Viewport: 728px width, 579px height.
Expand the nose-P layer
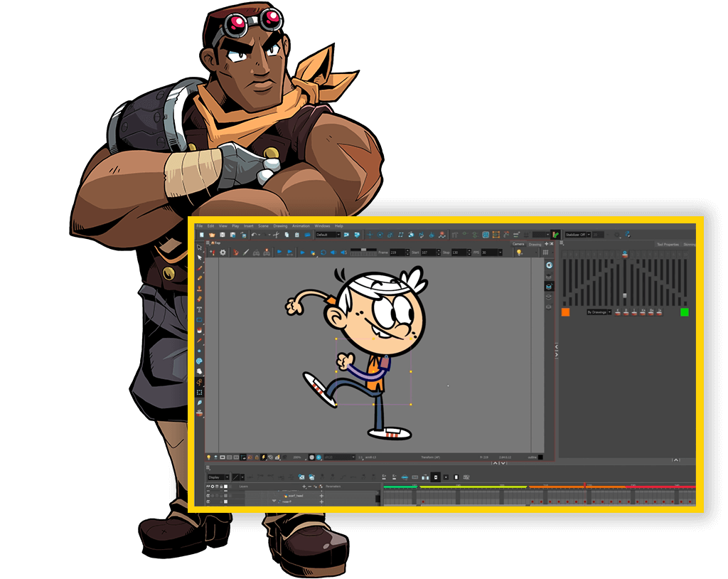274,501
